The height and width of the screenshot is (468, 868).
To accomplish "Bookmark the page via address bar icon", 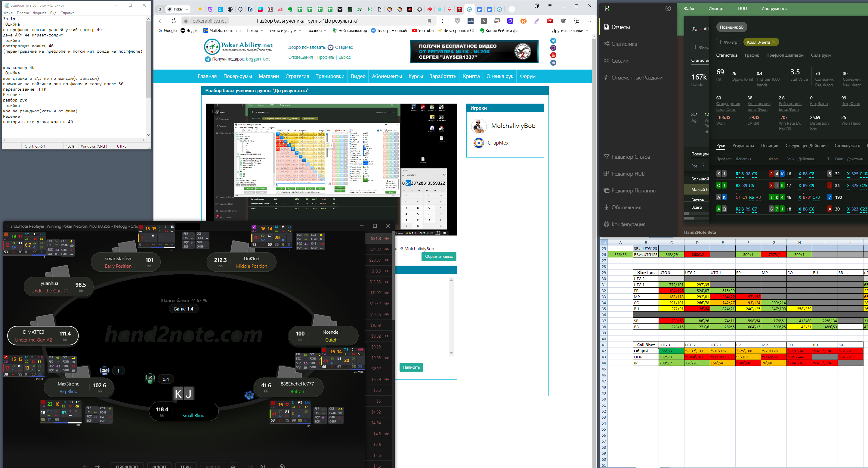I will (429, 21).
